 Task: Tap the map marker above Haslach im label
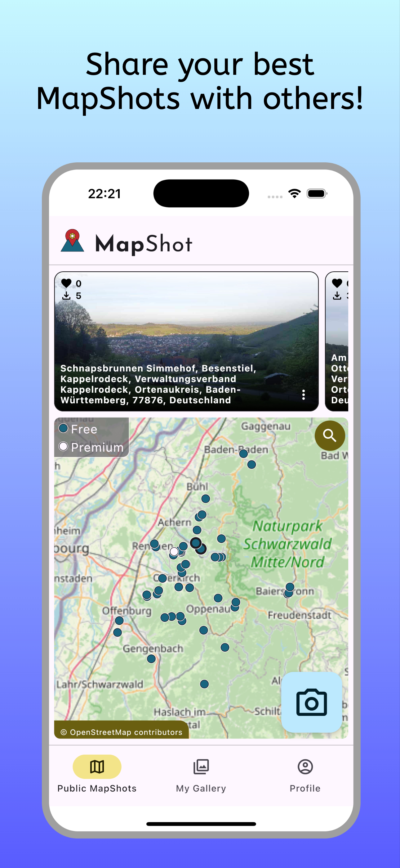(204, 684)
